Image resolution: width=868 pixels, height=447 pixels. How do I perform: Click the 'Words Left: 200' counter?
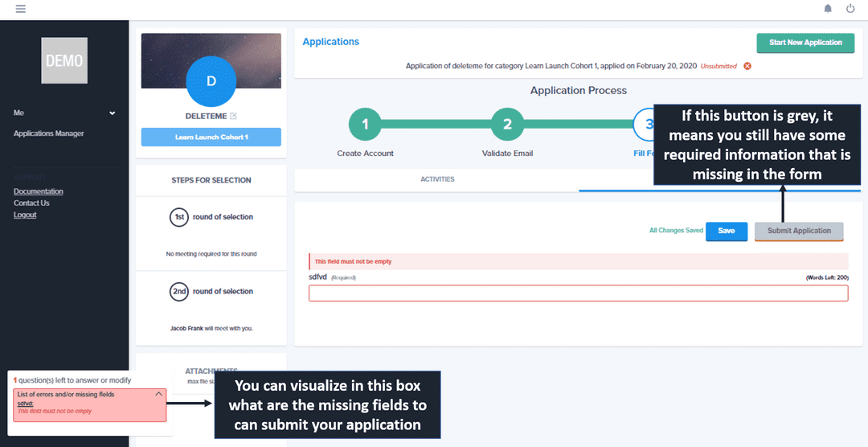click(x=827, y=277)
